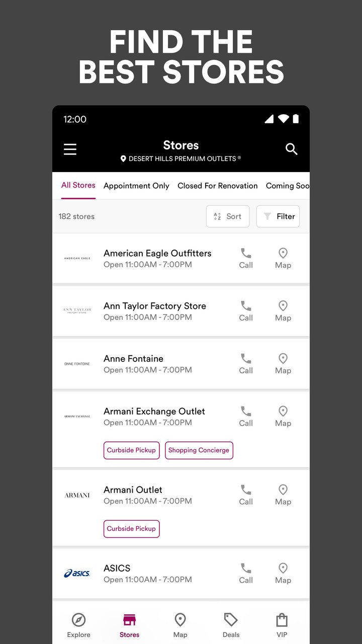Viewport: 362px width, 644px height.
Task: Switch to the Appointment Only tab
Action: click(x=136, y=186)
